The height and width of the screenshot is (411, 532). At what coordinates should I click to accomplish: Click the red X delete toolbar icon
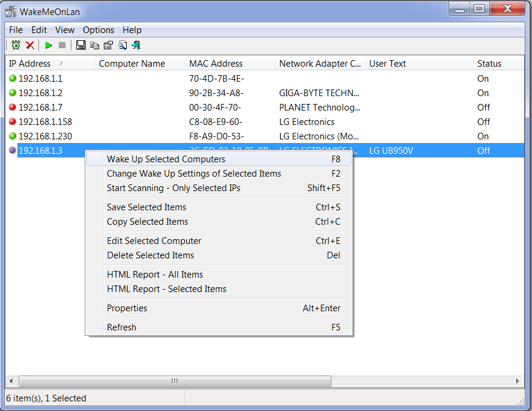tap(29, 45)
